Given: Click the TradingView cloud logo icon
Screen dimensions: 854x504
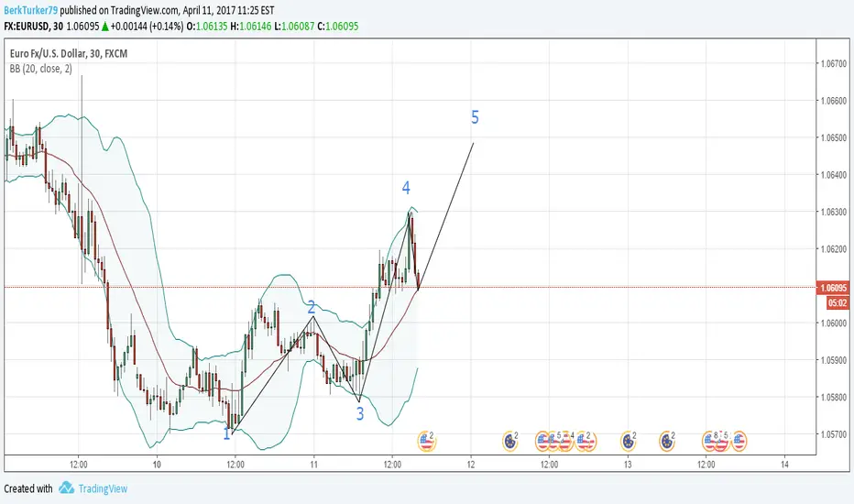Looking at the screenshot, I should tap(67, 488).
